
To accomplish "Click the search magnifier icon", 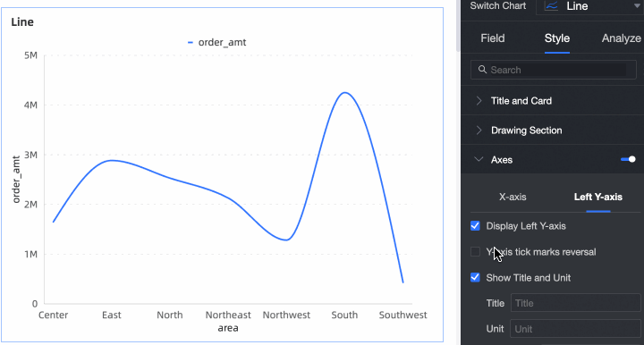I will (x=483, y=70).
